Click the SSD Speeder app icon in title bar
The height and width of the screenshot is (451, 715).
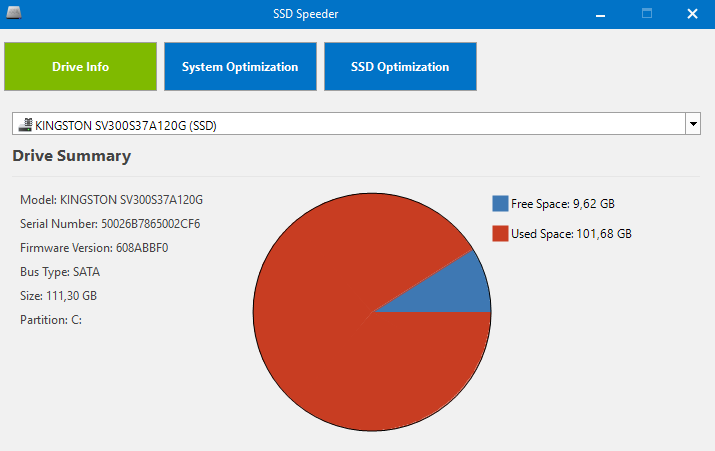[14, 13]
